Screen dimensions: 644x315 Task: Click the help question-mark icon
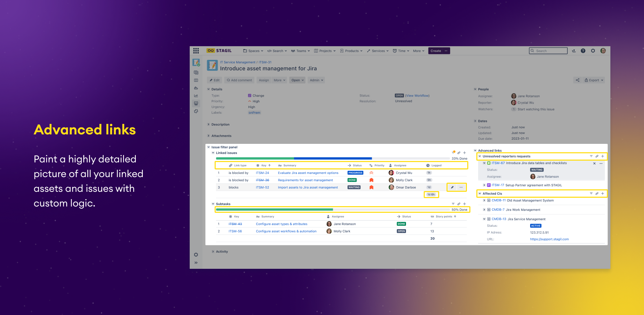point(583,50)
